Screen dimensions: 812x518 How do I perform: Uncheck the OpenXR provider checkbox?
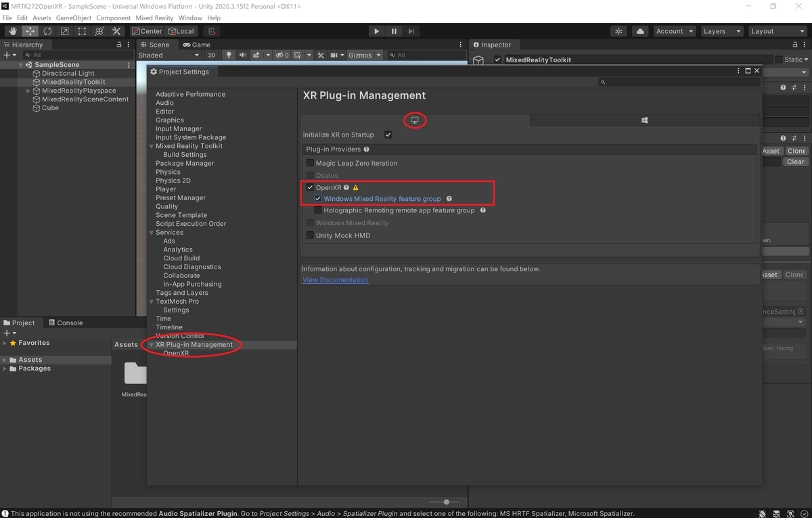(x=310, y=187)
